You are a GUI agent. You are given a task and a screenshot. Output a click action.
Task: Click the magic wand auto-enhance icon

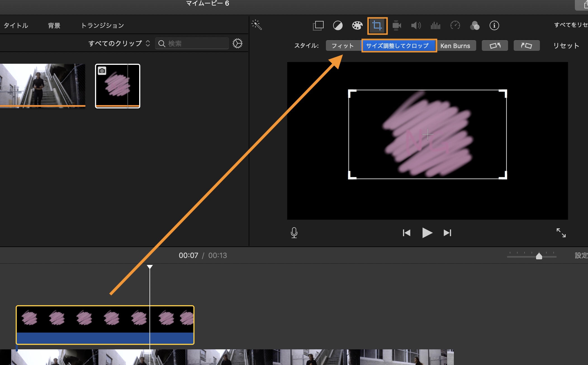(257, 25)
